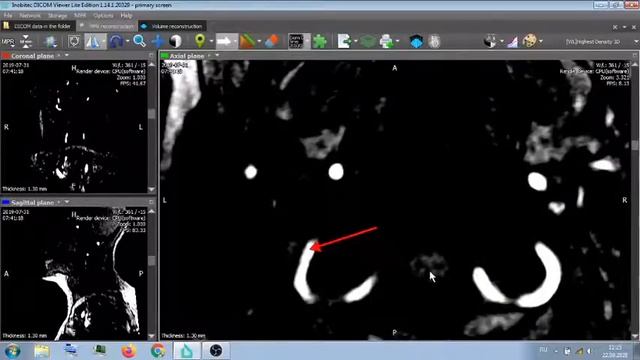
Task: Click the black-white sphere preset icon
Action: tap(490, 41)
